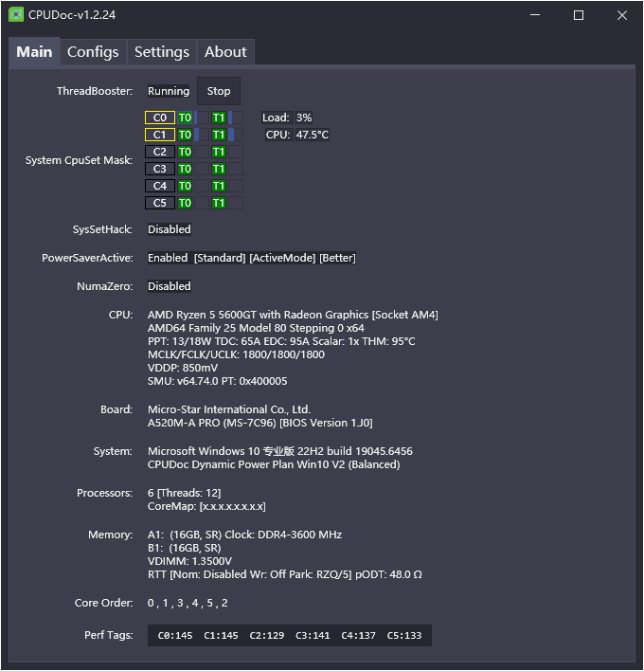
Task: Click the 6 [Threads: 12] processors line
Action: tap(185, 493)
